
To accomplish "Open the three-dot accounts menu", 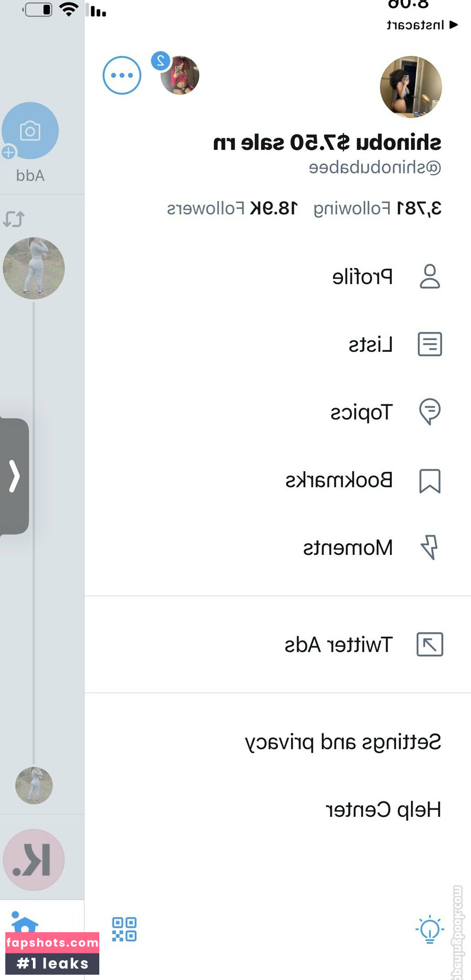I will pos(122,75).
